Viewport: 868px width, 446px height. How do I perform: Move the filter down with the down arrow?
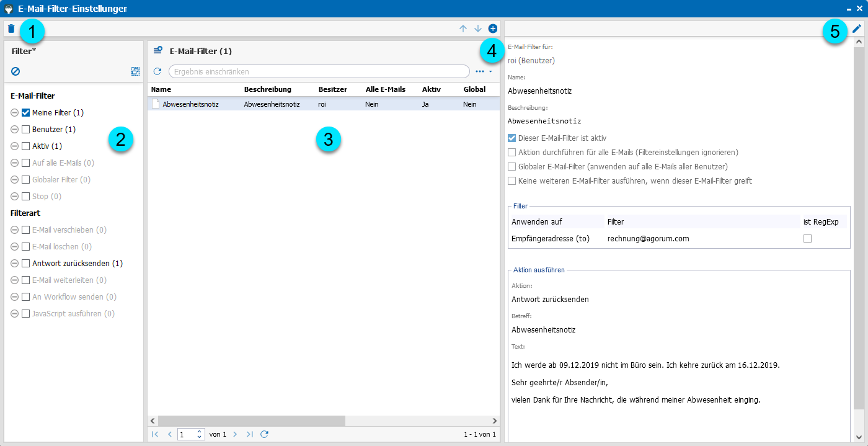click(x=478, y=29)
